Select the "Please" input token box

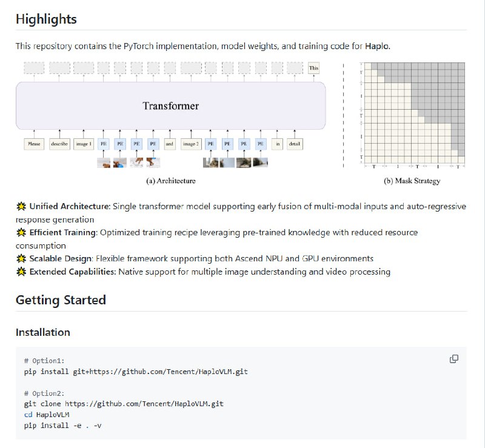coord(34,144)
